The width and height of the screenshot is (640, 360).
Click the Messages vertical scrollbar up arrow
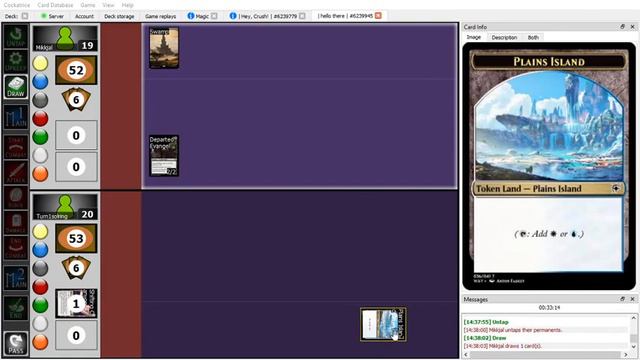[x=633, y=318]
